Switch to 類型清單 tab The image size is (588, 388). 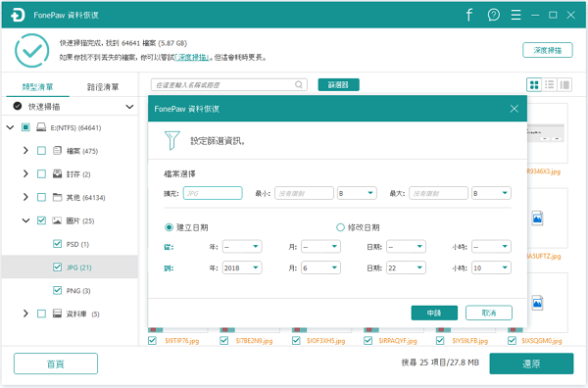tap(37, 87)
